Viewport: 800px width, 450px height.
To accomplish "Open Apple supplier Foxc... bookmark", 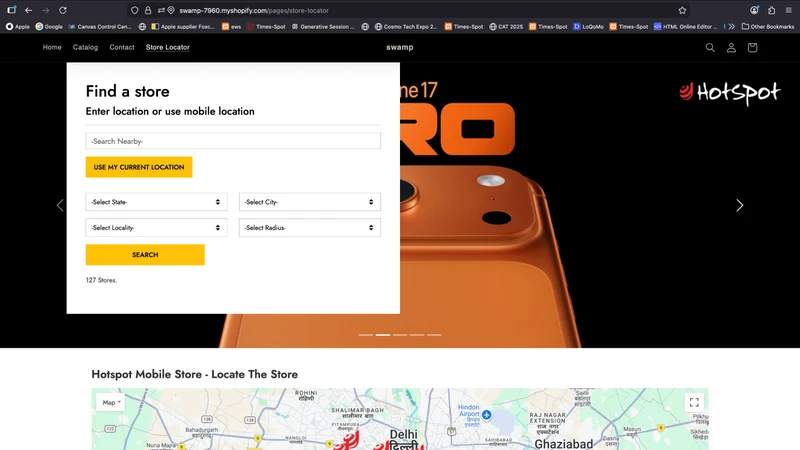I will [183, 27].
